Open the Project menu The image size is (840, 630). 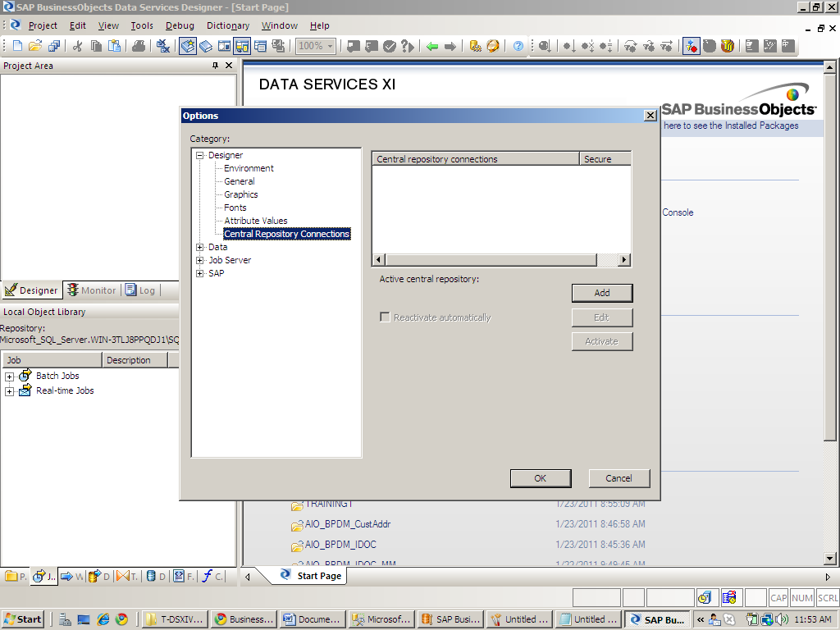coord(43,25)
